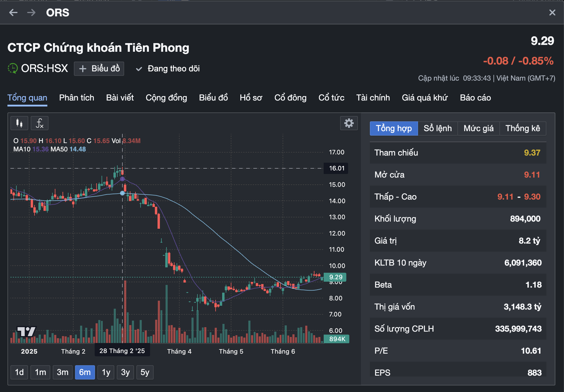Select the Mức giá panel tab
This screenshot has width=564, height=392.
[x=478, y=128]
